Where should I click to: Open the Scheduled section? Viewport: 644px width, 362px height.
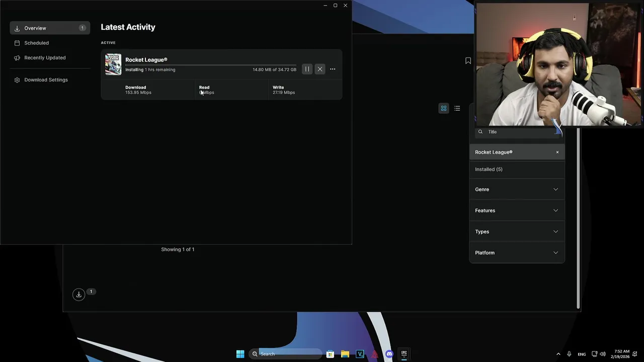50,43
